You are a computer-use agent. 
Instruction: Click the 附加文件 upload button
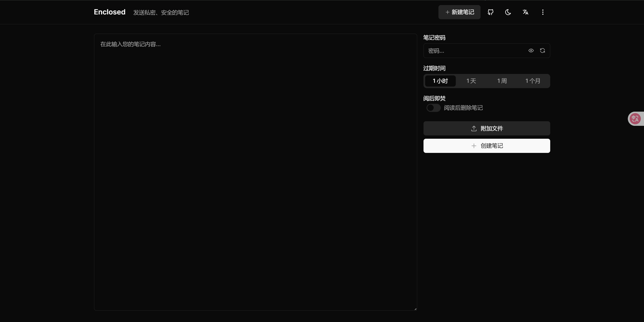click(x=487, y=128)
